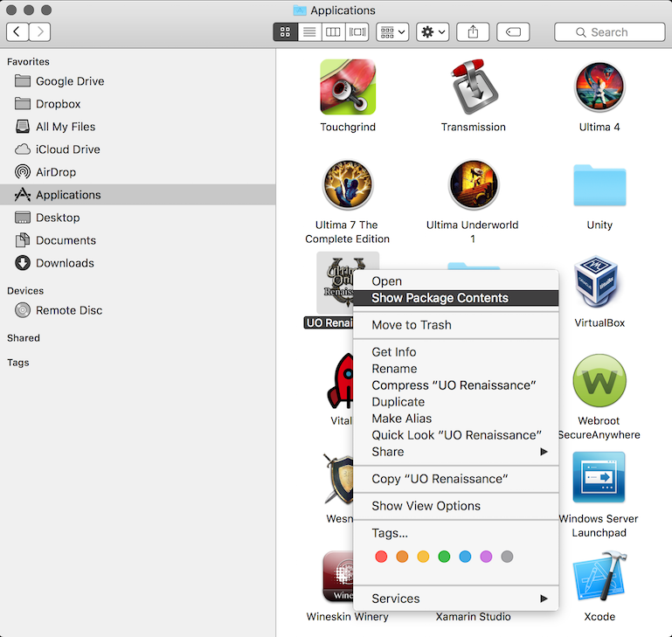Viewport: 672px width, 637px height.
Task: Select the Transmission app icon
Action: tap(474, 87)
